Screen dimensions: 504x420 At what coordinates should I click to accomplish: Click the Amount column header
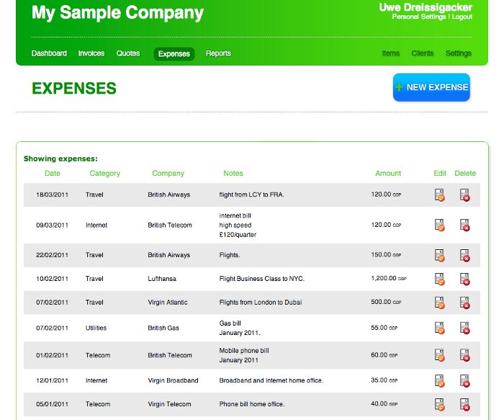tap(388, 174)
